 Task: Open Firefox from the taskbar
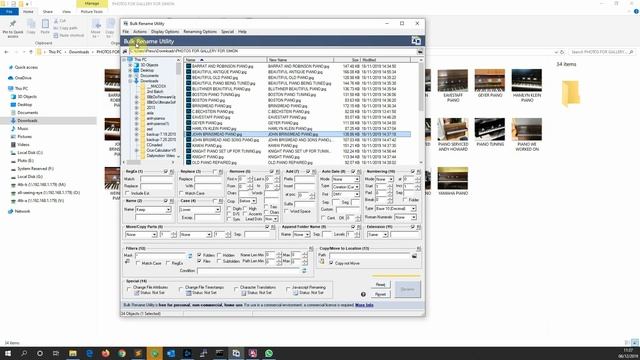[x=105, y=353]
